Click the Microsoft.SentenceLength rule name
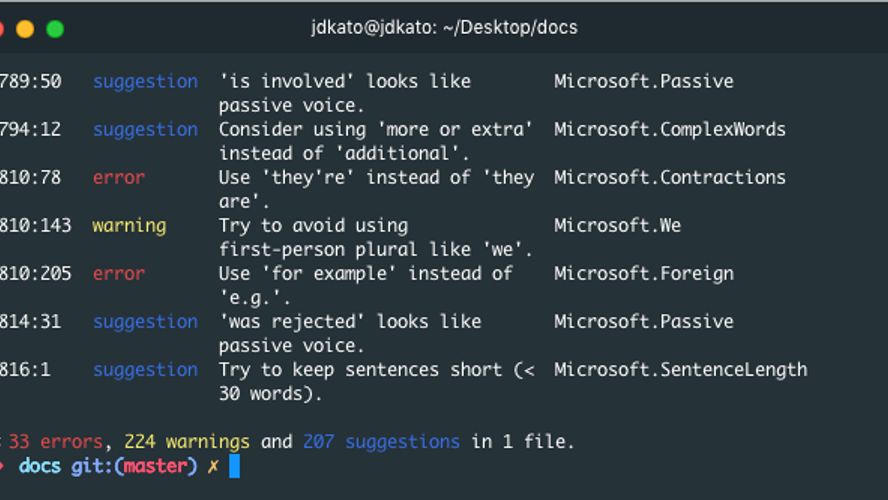The width and height of the screenshot is (888, 500). click(x=680, y=369)
